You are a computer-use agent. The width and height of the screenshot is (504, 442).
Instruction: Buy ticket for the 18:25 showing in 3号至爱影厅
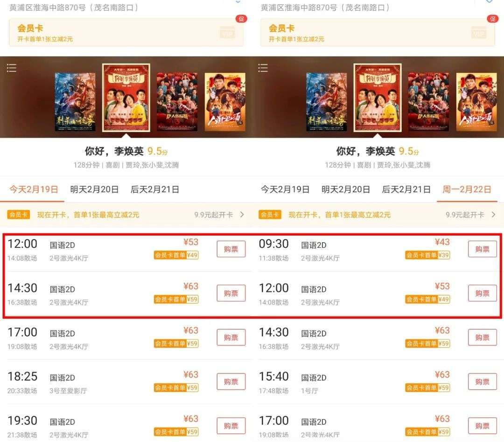point(231,381)
